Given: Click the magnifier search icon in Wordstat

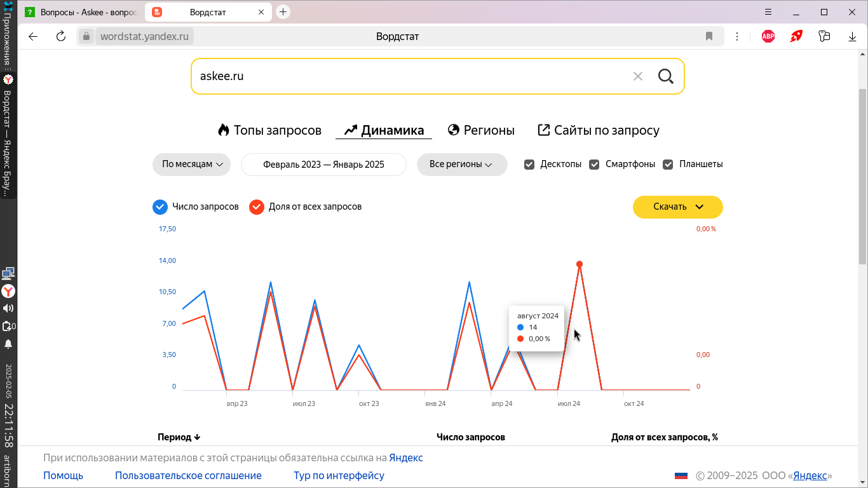Looking at the screenshot, I should [665, 76].
